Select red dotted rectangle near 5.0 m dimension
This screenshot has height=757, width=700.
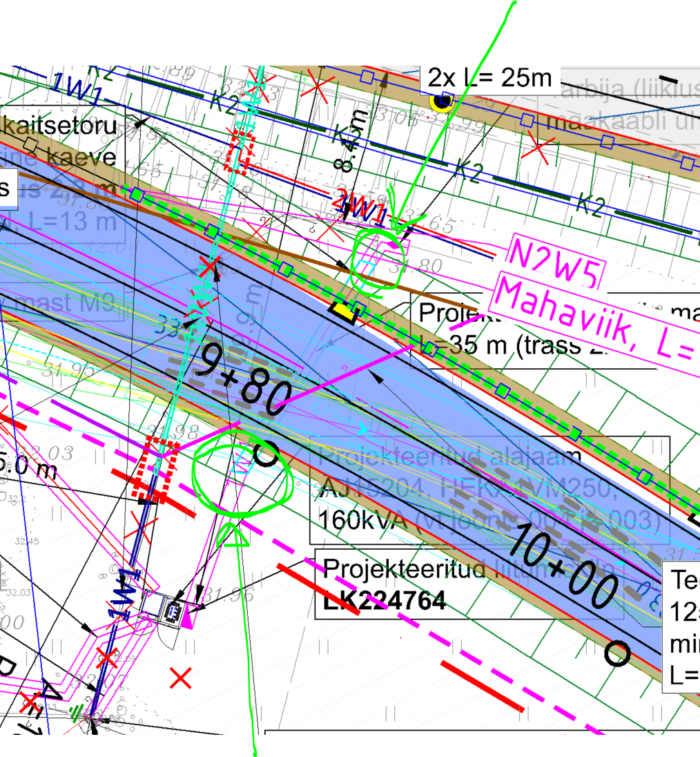[x=155, y=468]
